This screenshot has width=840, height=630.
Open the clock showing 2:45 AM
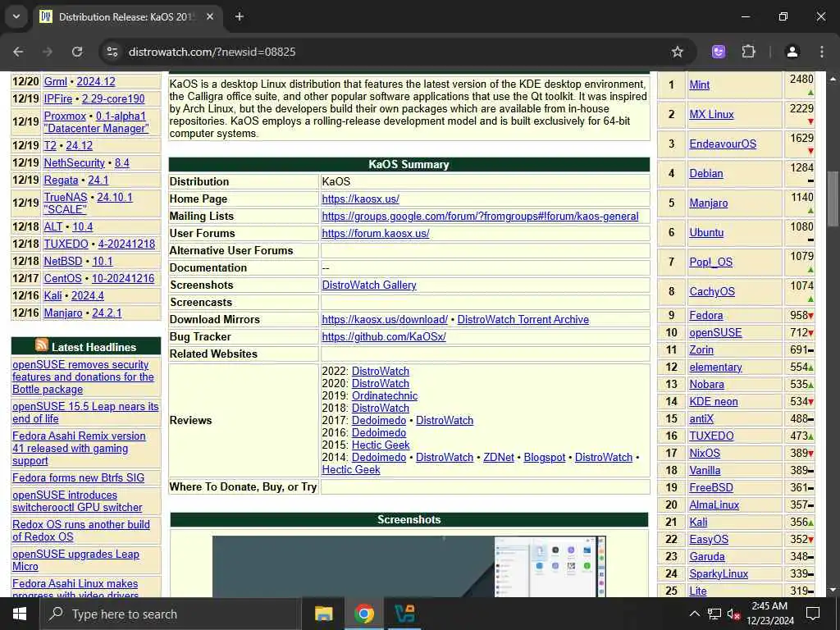[769, 614]
